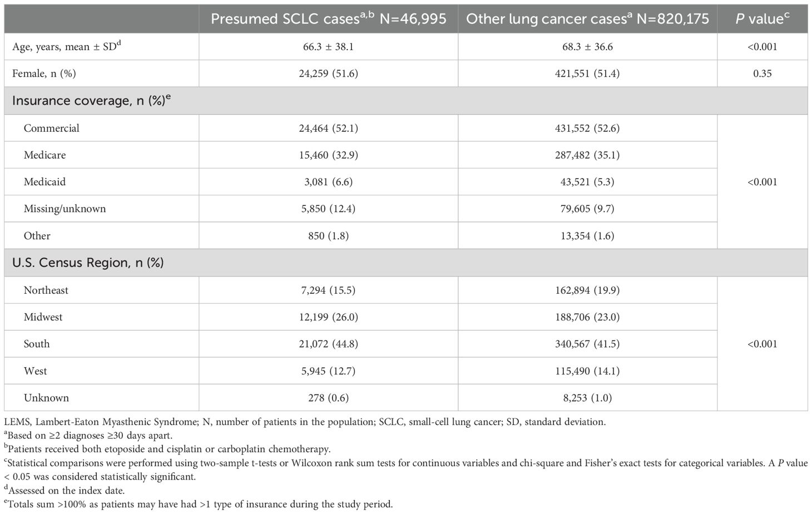
Task: Click the Other insurance value 850 (1.8)
Action: (328, 236)
